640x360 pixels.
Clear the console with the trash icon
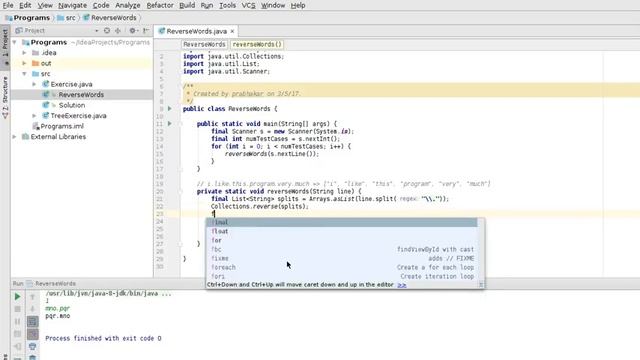tap(33, 358)
